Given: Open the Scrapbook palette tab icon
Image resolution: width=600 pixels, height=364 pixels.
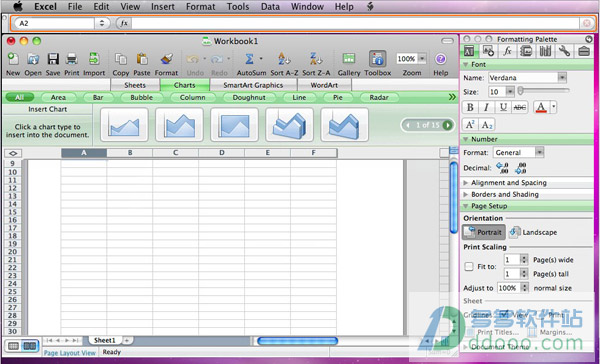Looking at the screenshot, I should pos(527,51).
